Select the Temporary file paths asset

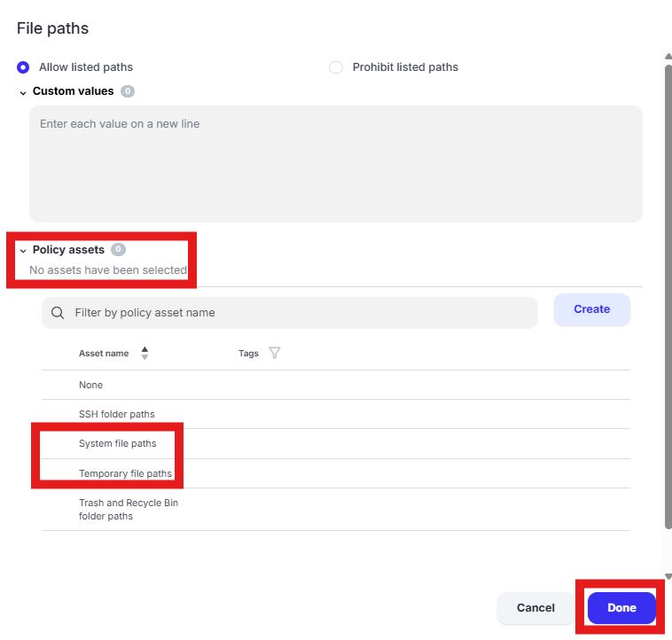click(x=336, y=473)
